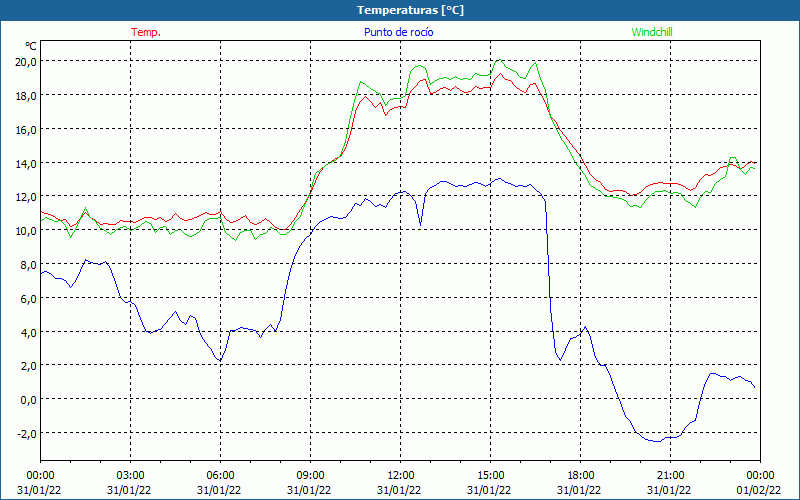Viewport: 800px width, 500px height.
Task: Select the green Windchill legend label
Action: 652,32
